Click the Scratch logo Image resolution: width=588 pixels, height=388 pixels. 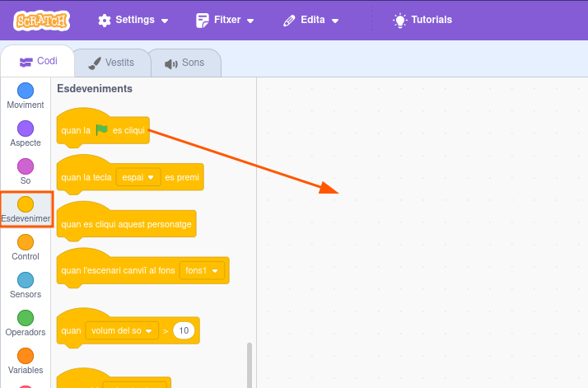(42, 21)
